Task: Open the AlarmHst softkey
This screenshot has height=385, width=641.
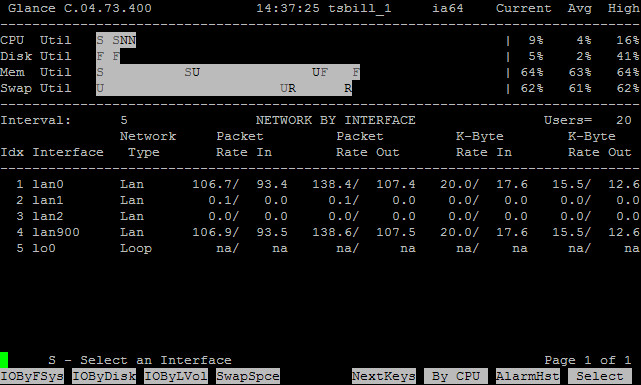Action: click(528, 376)
